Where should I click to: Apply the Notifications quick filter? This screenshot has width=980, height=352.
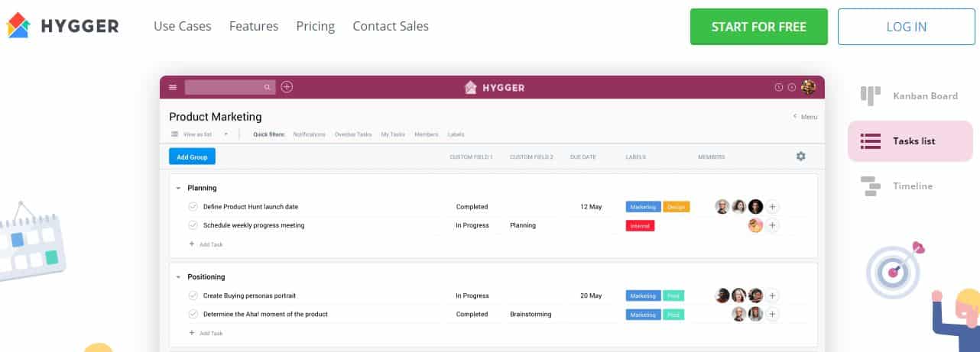pyautogui.click(x=309, y=134)
